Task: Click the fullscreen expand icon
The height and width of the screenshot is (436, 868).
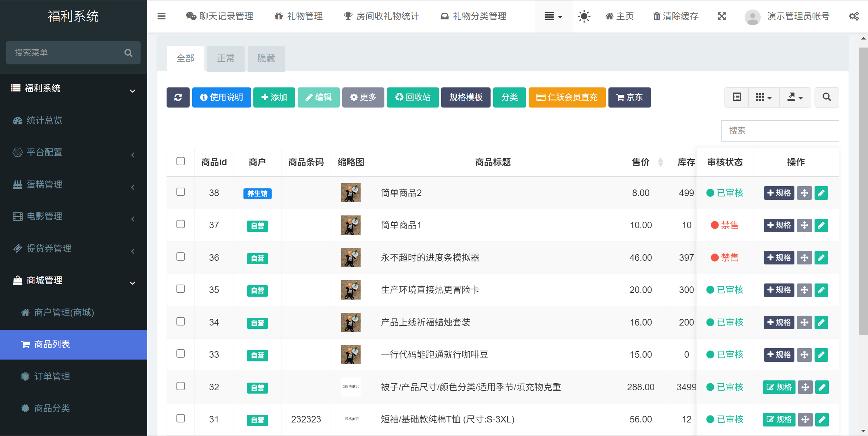Action: pyautogui.click(x=722, y=16)
